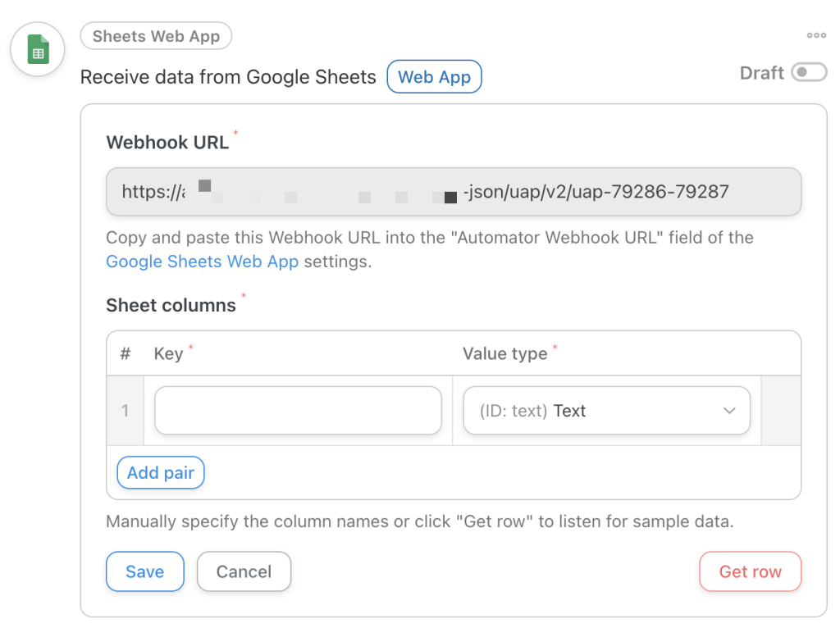Click the 'Key' column header
840x628 pixels.
167,353
